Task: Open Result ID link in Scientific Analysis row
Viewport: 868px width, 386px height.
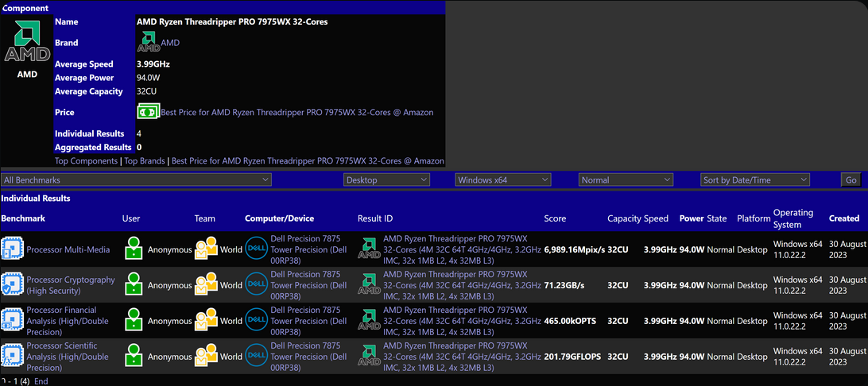Action: coord(463,356)
